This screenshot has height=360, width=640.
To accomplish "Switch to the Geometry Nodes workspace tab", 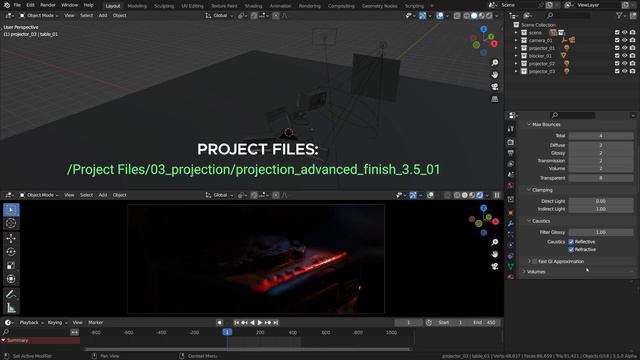I will 380,6.
